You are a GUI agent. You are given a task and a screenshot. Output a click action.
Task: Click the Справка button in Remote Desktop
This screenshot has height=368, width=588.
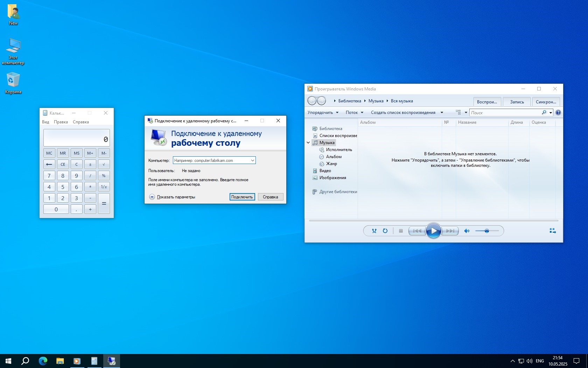click(270, 197)
